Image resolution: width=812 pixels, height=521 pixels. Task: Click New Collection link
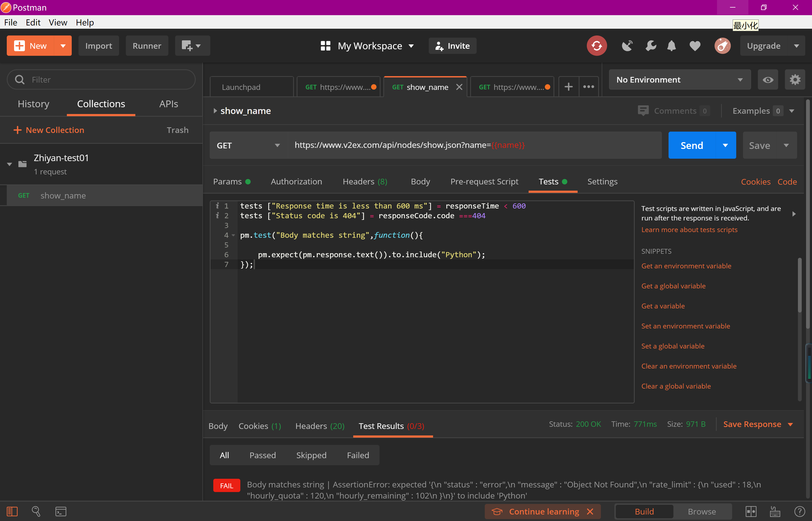tap(48, 130)
